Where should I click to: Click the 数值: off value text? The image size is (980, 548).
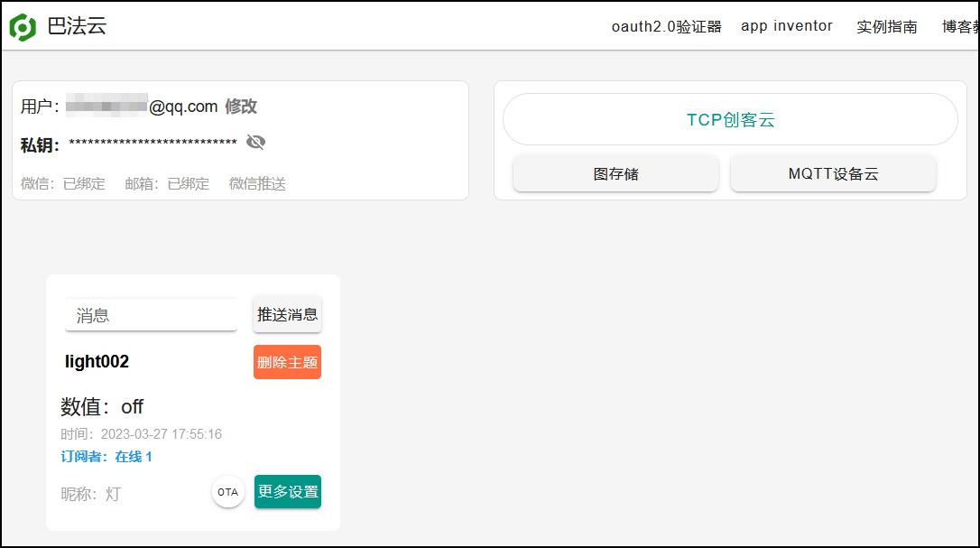pyautogui.click(x=102, y=406)
